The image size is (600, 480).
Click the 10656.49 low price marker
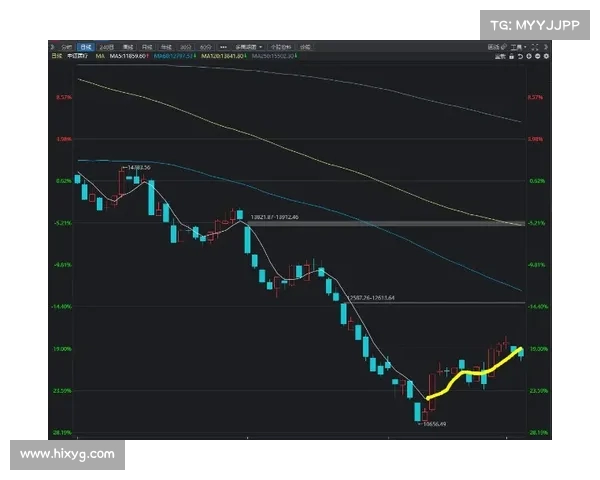pyautogui.click(x=433, y=423)
